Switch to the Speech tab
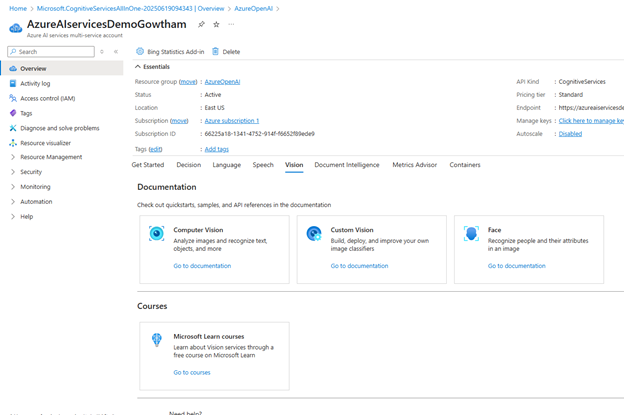Image resolution: width=624 pixels, height=415 pixels. click(263, 165)
